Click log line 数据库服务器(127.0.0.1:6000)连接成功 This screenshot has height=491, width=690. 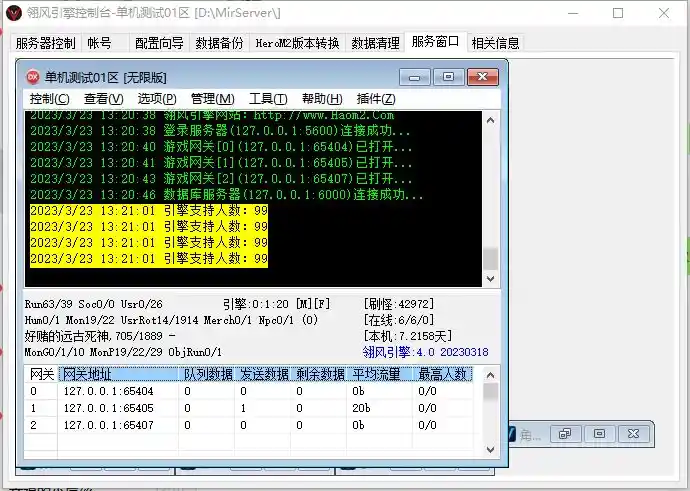(x=227, y=194)
